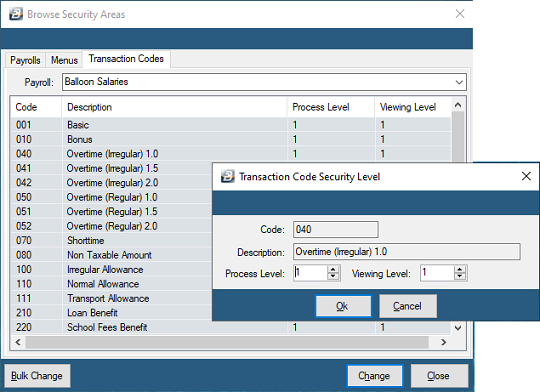The height and width of the screenshot is (392, 540).
Task: Click the Close button at bottom
Action: 439,376
